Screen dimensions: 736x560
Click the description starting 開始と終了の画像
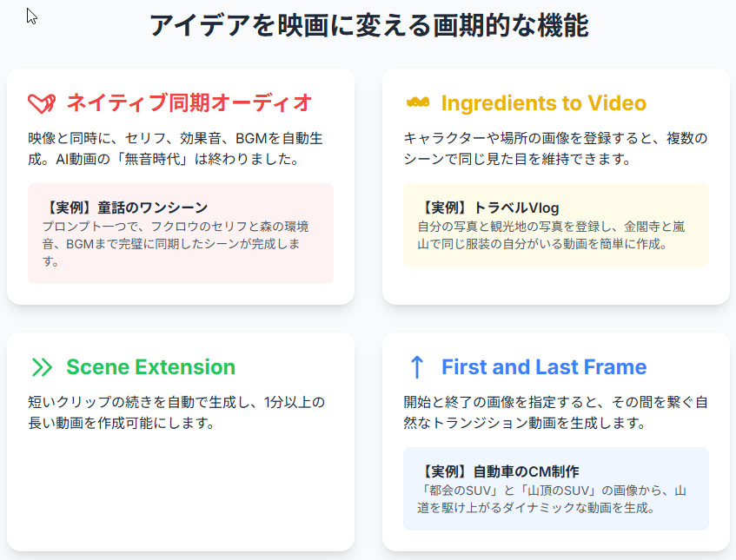coord(555,412)
